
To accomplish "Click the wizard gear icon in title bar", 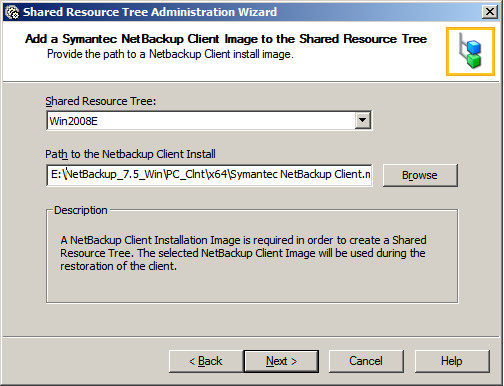I will click(13, 12).
